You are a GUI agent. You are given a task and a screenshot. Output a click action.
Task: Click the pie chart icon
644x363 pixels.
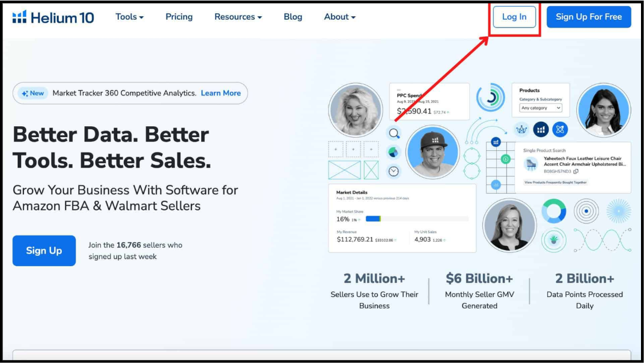pyautogui.click(x=393, y=151)
